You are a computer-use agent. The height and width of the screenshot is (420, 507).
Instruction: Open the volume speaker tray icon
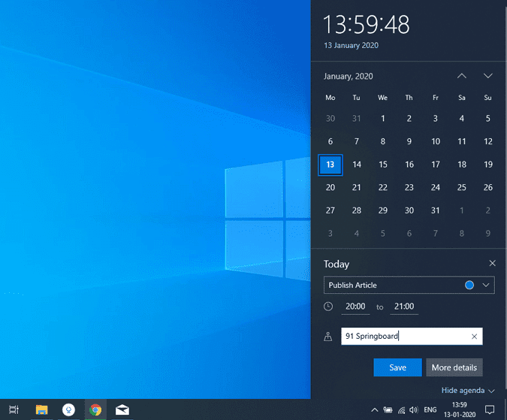click(414, 410)
